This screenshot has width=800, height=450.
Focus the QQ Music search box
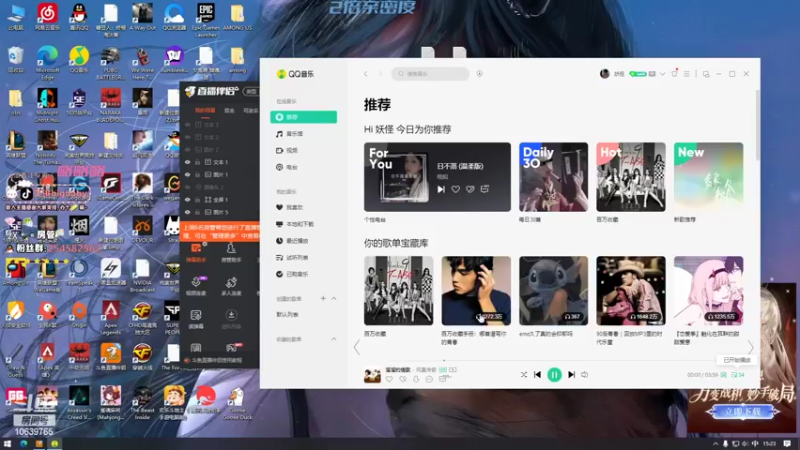[x=430, y=74]
